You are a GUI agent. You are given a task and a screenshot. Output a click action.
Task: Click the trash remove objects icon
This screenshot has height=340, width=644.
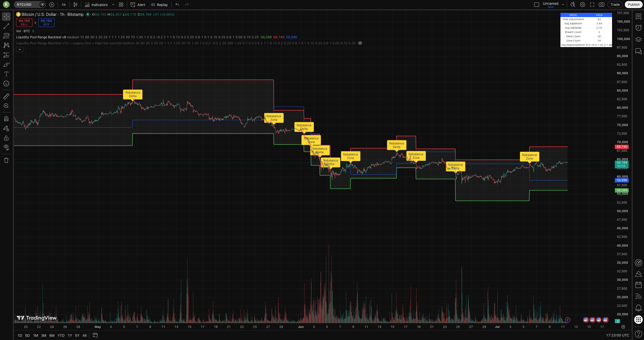[6, 160]
